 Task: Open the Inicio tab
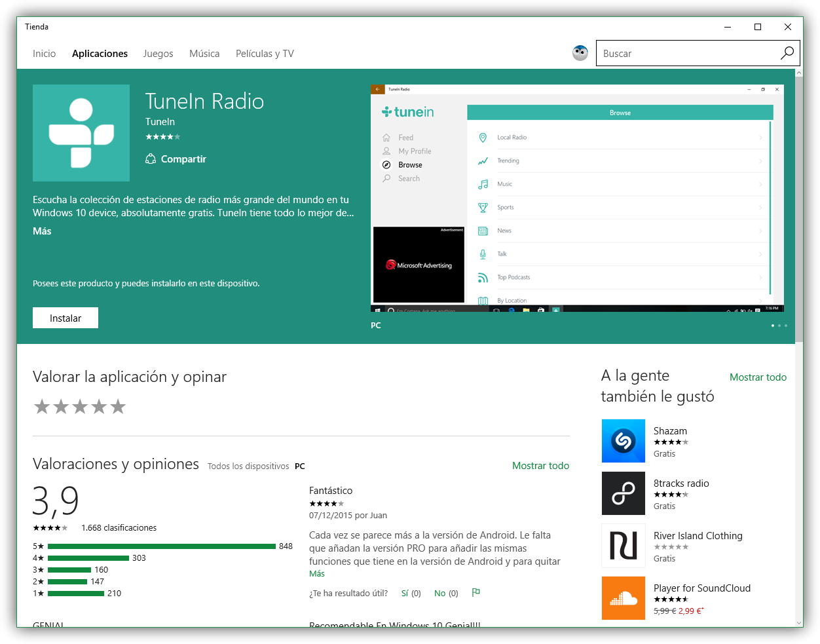(x=44, y=54)
